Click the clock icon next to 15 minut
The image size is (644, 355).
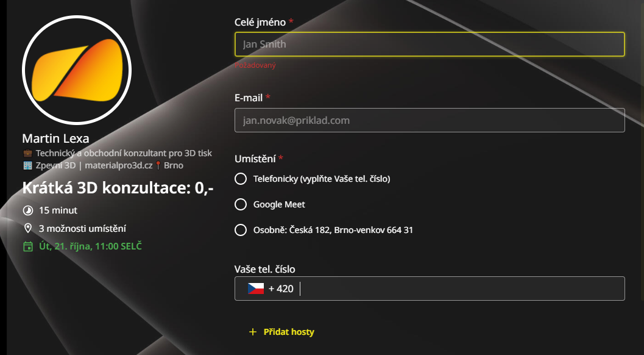click(27, 210)
